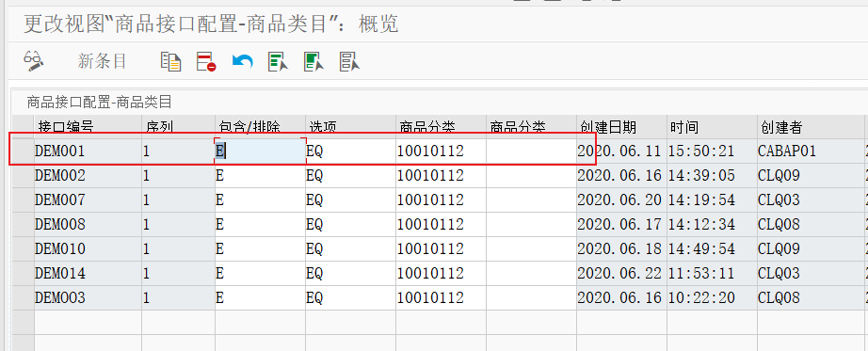Select the row selector for DEM001
The width and height of the screenshot is (868, 351).
[24, 152]
